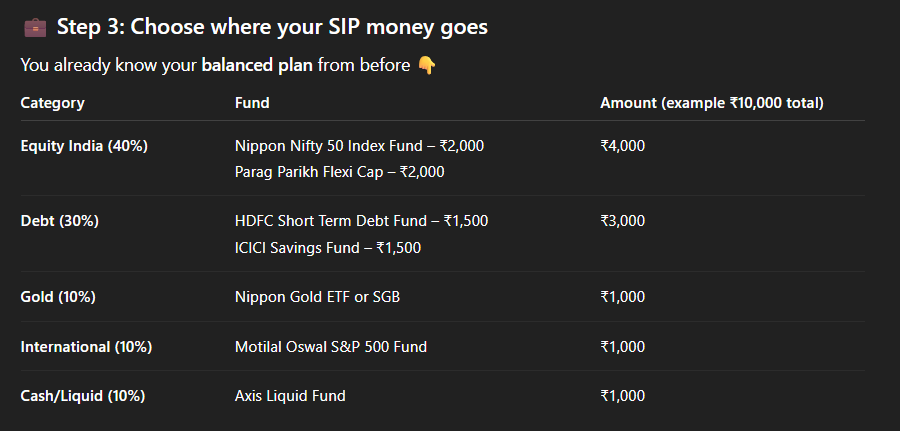The image size is (900, 431).
Task: Click the Axis Liquid Fund entry
Action: [x=290, y=396]
